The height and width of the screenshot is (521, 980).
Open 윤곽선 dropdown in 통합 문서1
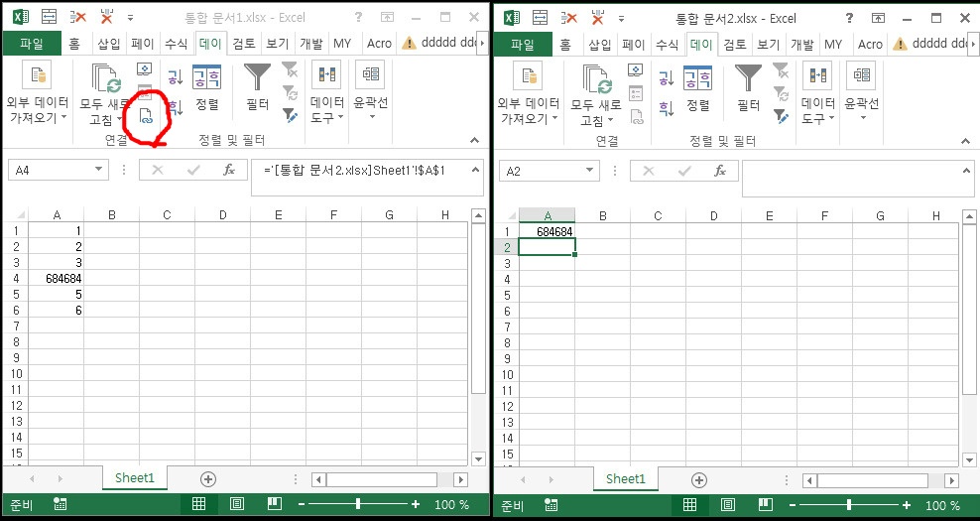click(x=371, y=92)
